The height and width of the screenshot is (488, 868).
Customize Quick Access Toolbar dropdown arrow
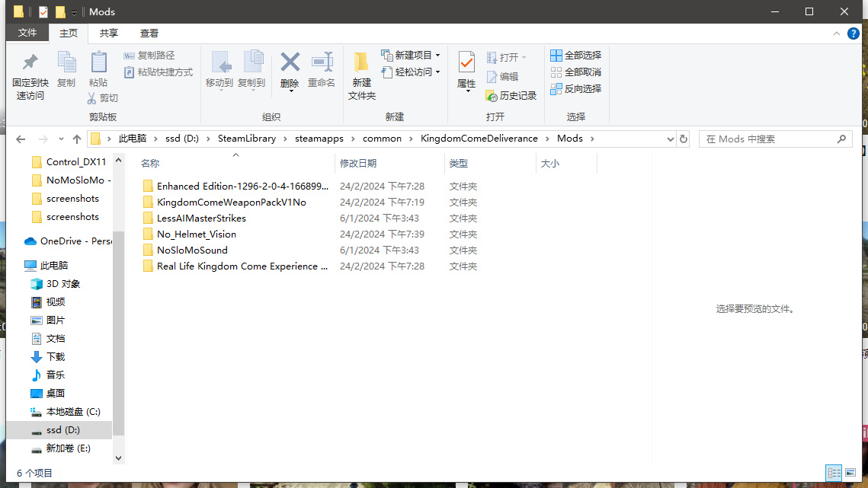click(x=74, y=12)
